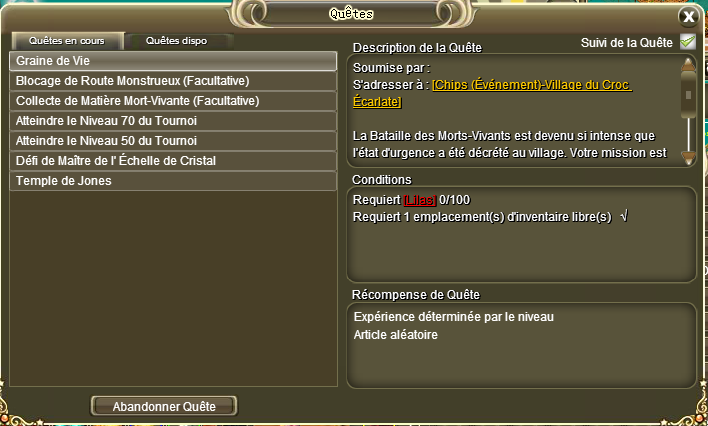
Task: Select Blocage de Route Monstrueux quest
Action: [173, 81]
